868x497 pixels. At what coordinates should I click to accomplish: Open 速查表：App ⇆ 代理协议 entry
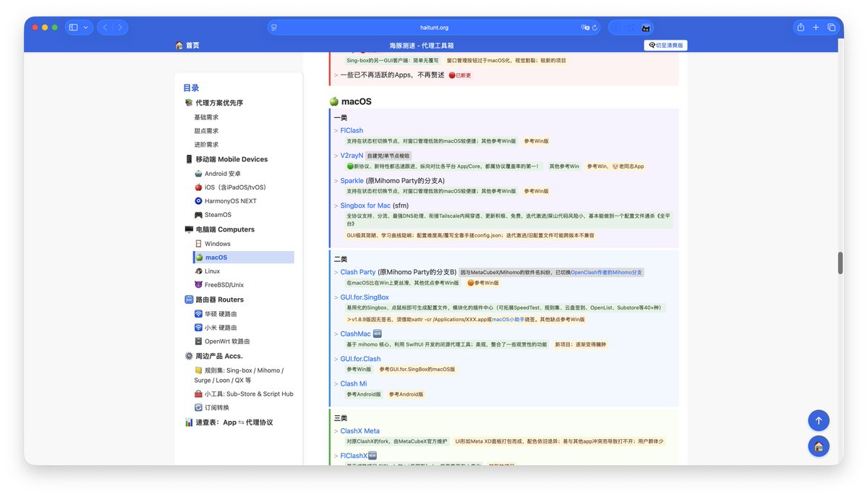coord(229,422)
